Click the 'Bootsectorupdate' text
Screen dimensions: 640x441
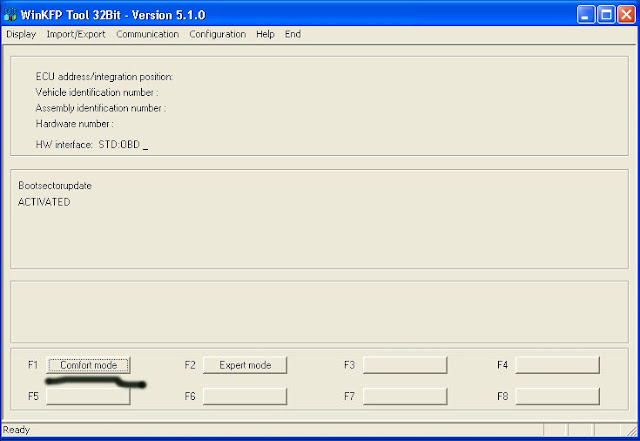(x=55, y=186)
